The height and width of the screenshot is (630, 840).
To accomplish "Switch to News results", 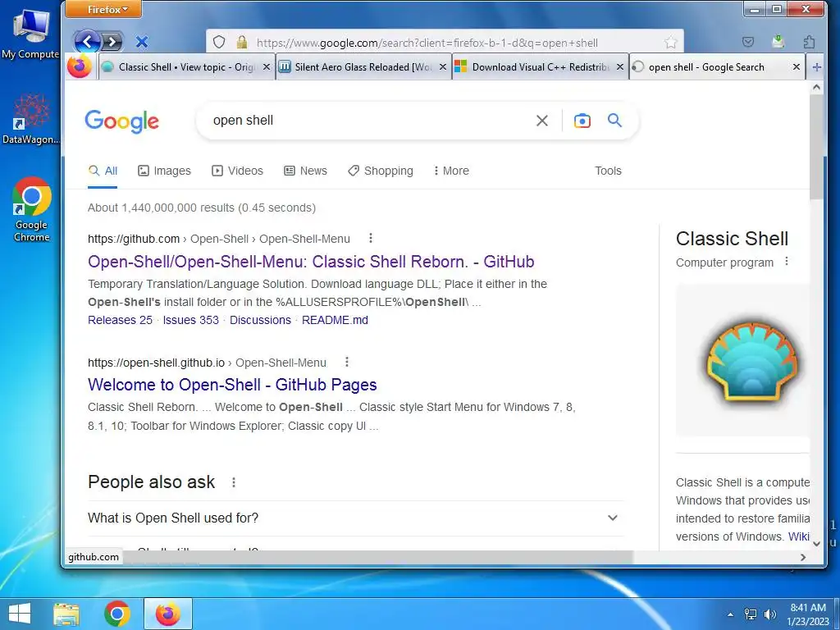I will [x=305, y=171].
